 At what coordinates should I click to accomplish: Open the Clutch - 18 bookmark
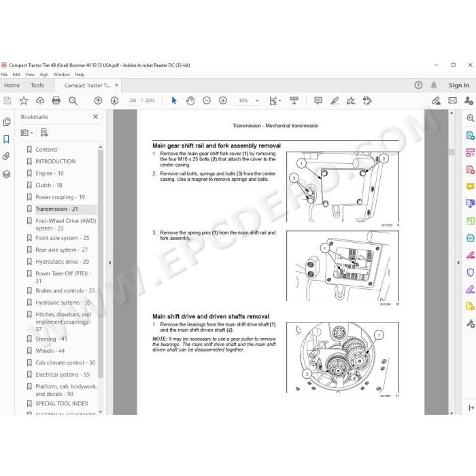(49, 185)
